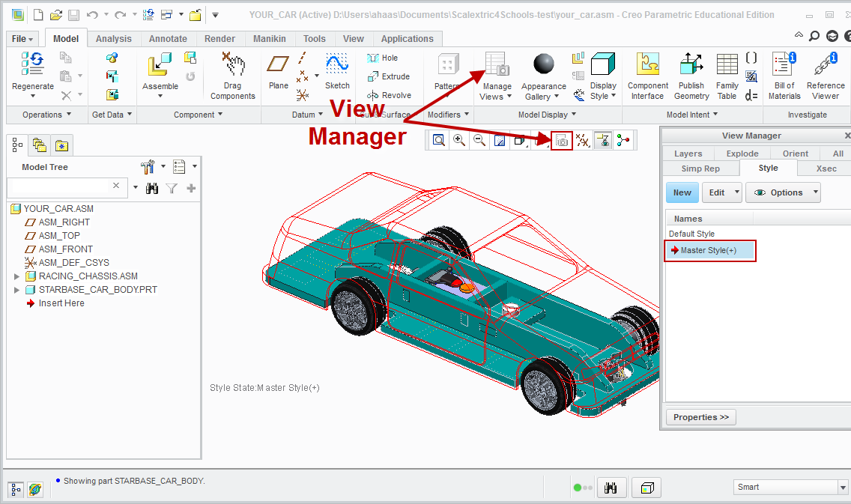
Task: Expand STARBASE_CAR_BODY.PRT node
Action: pos(16,290)
